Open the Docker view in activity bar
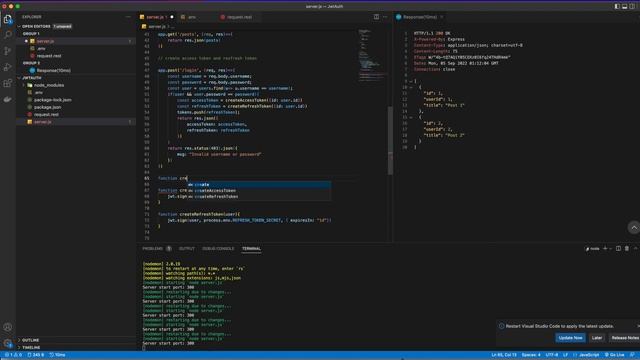Viewport: 640px width, 360px height. pyautogui.click(x=8, y=99)
